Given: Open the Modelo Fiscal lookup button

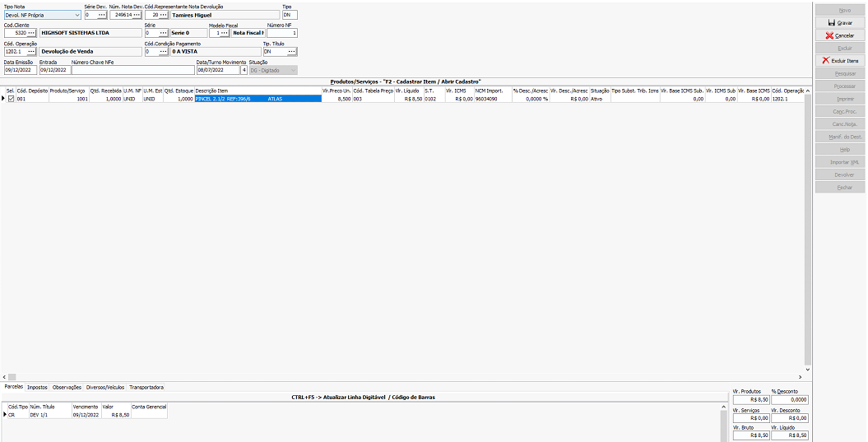Looking at the screenshot, I should (224, 33).
